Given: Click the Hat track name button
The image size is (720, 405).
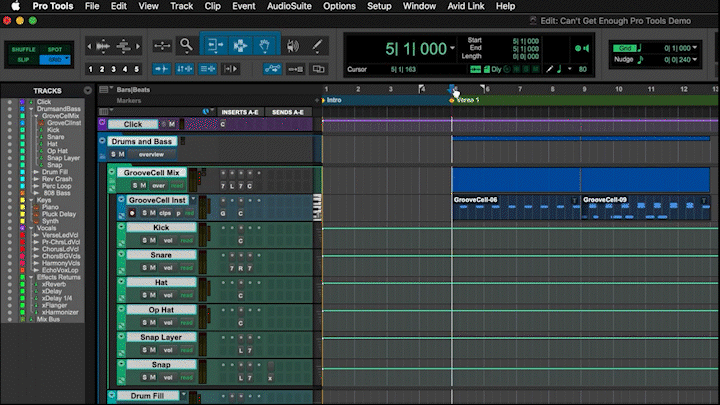Looking at the screenshot, I should tap(160, 283).
